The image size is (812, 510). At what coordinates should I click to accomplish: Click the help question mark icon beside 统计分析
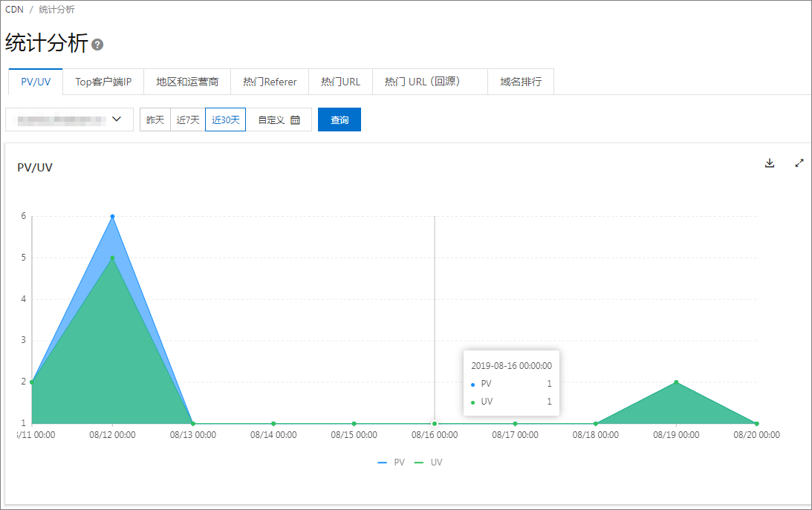pyautogui.click(x=97, y=45)
